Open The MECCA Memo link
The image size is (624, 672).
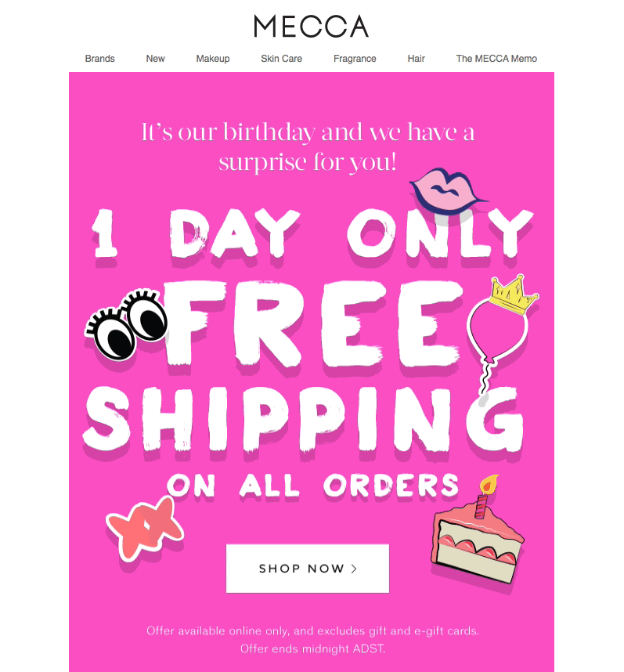[496, 59]
